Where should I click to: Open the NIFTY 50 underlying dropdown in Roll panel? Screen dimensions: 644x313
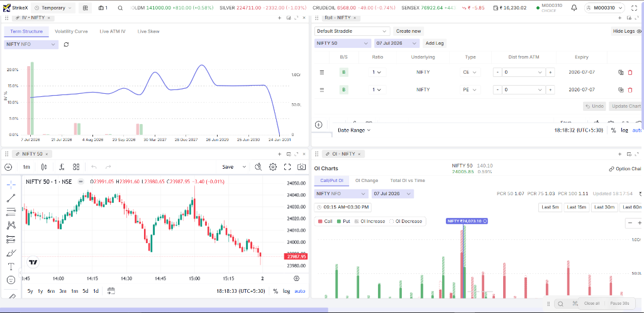pos(343,43)
